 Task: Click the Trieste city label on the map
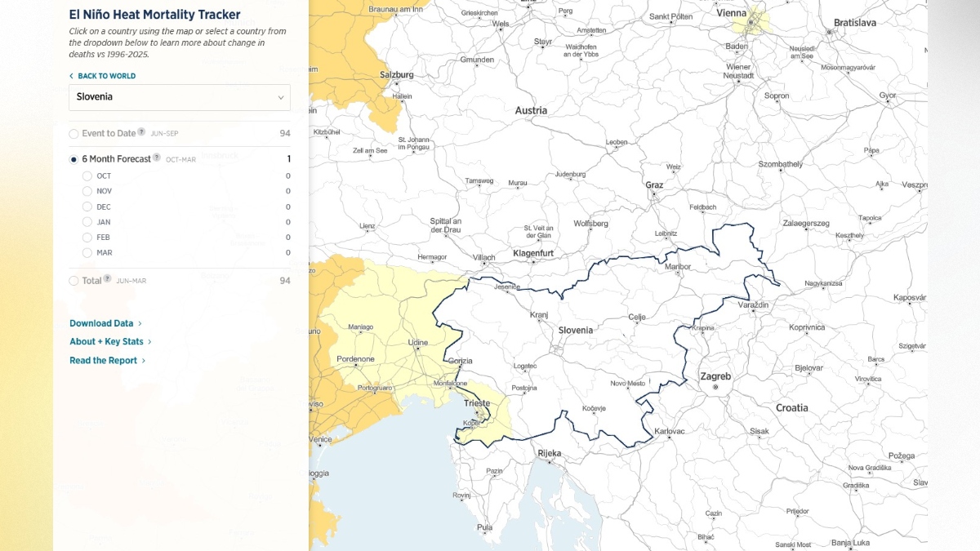coord(477,403)
